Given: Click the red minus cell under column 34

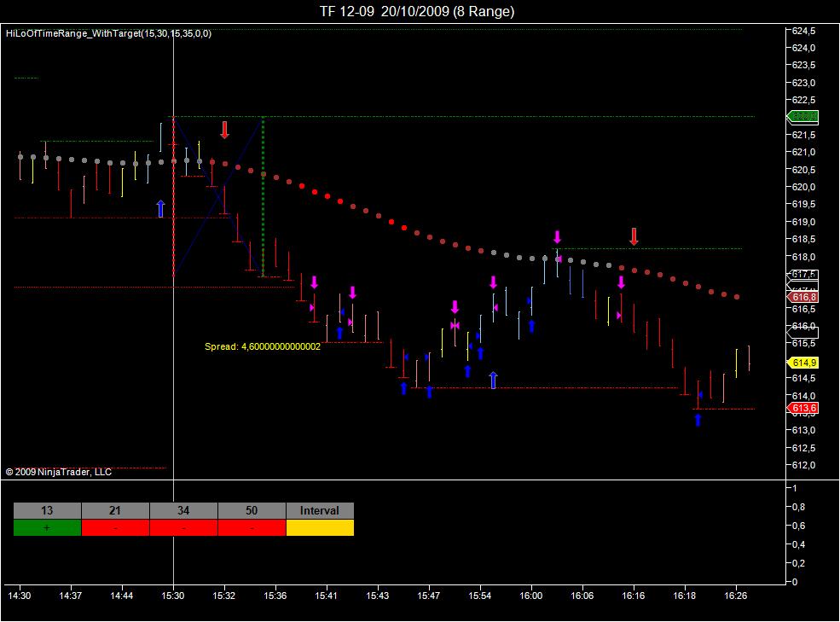Looking at the screenshot, I should coord(183,527).
